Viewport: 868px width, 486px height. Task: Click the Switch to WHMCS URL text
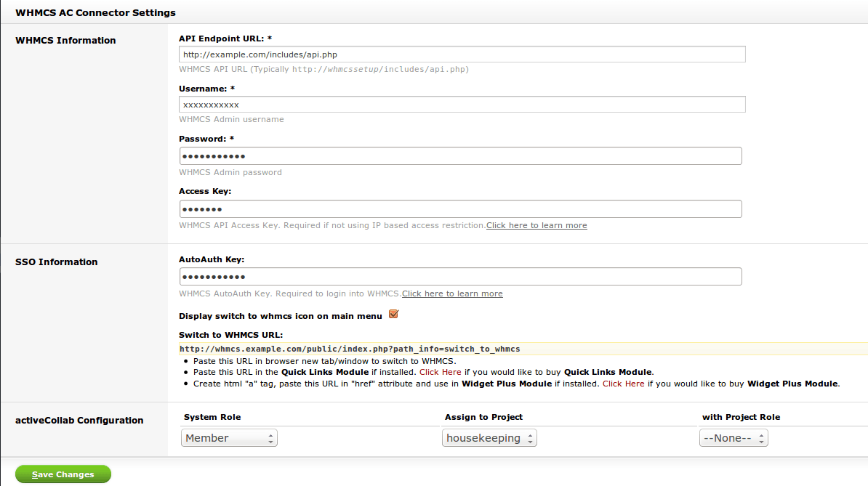point(350,349)
